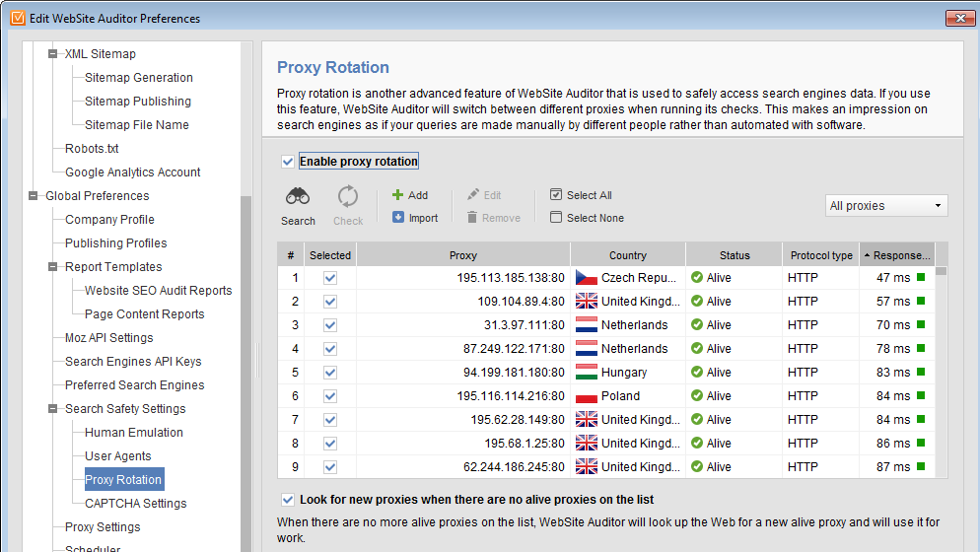Open Proxy Settings item
The image size is (980, 552).
(x=103, y=527)
